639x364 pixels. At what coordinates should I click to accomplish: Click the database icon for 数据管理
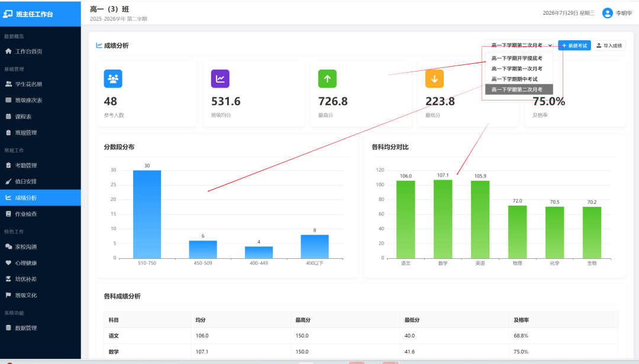tap(8, 328)
